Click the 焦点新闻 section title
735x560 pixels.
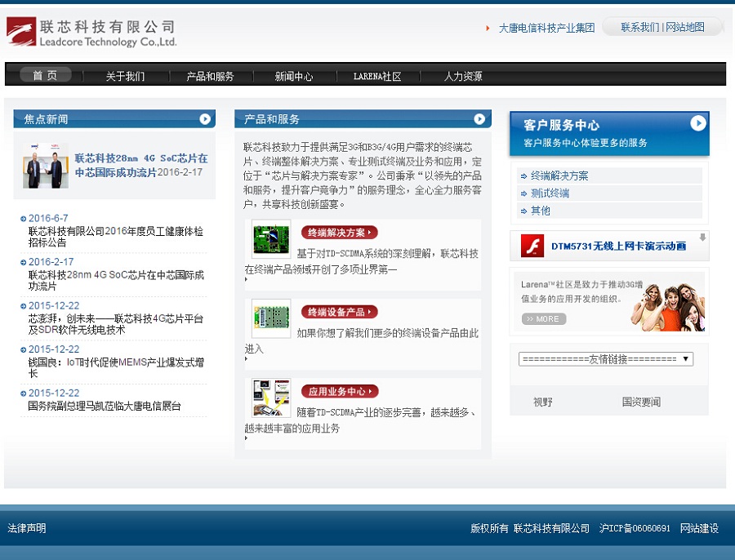tap(46, 119)
